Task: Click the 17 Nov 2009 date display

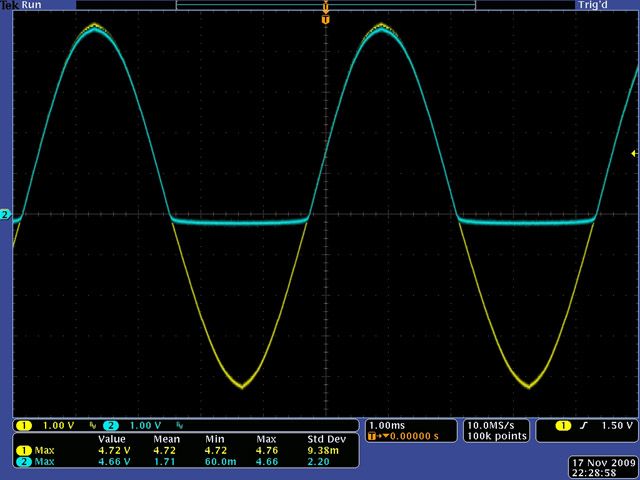Action: point(601,461)
